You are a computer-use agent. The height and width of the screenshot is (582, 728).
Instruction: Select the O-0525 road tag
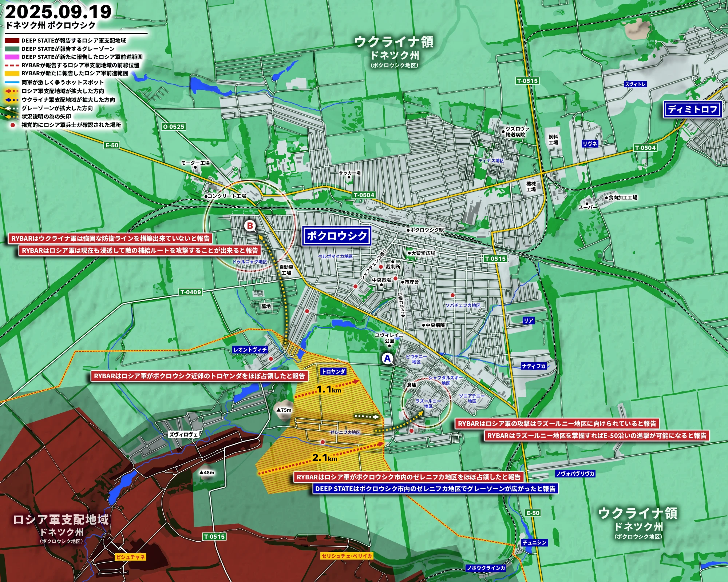coord(174,127)
